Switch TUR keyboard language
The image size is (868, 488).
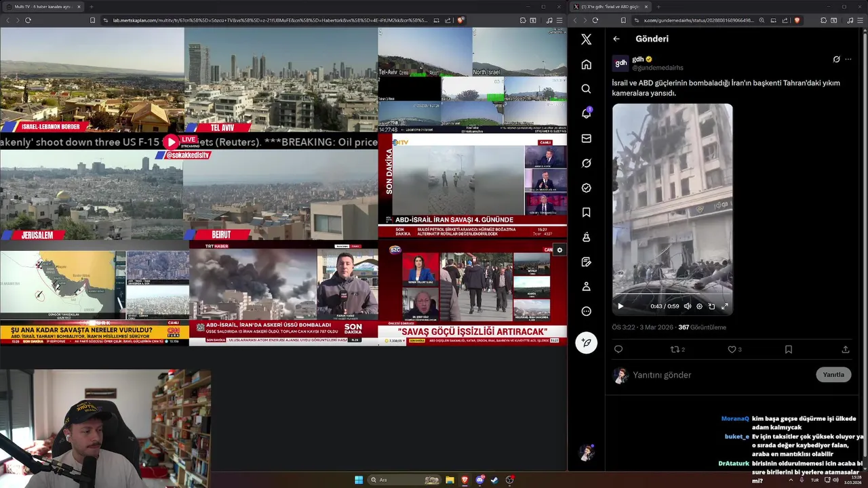pos(814,480)
